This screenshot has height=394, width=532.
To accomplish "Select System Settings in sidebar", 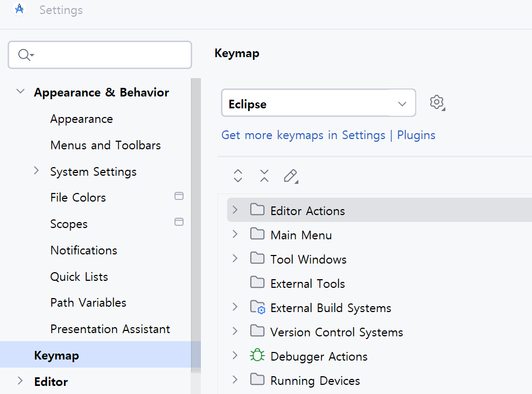I will [93, 172].
